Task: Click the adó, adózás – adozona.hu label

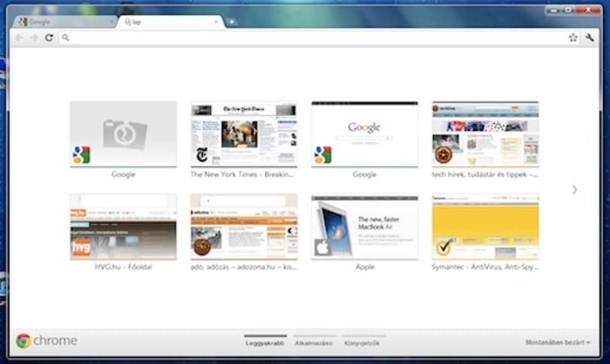Action: point(244,267)
